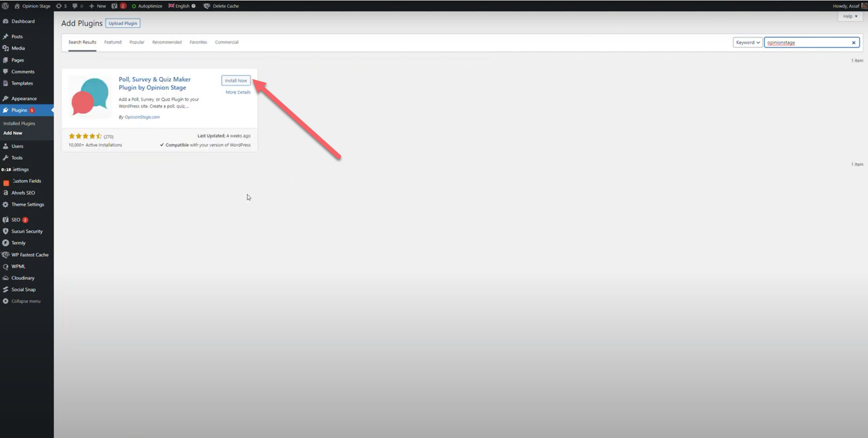Open the Pages sidebar icon

point(5,60)
